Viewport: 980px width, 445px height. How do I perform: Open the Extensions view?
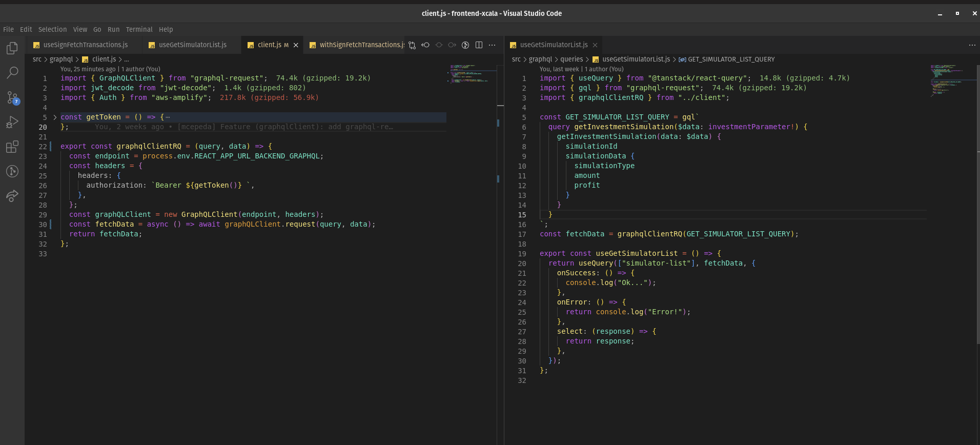tap(12, 147)
